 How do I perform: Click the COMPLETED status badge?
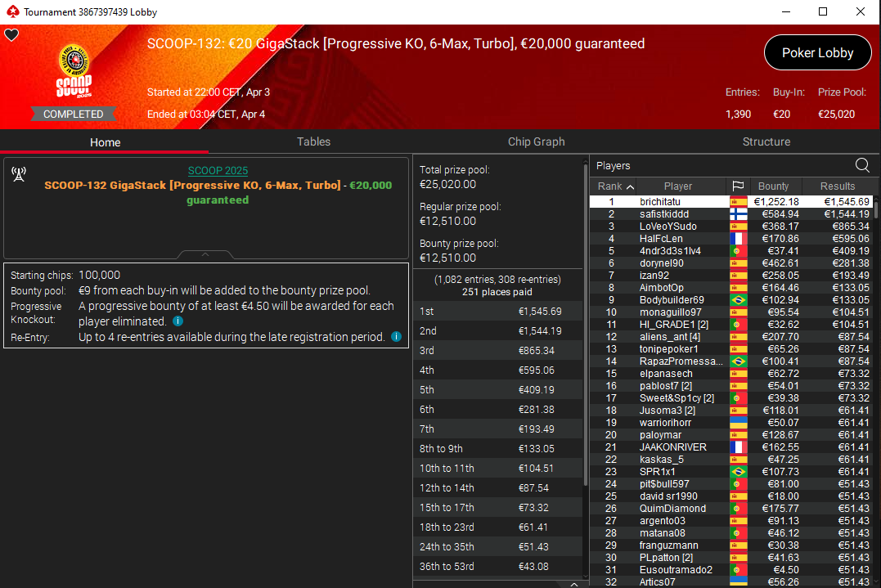[74, 114]
